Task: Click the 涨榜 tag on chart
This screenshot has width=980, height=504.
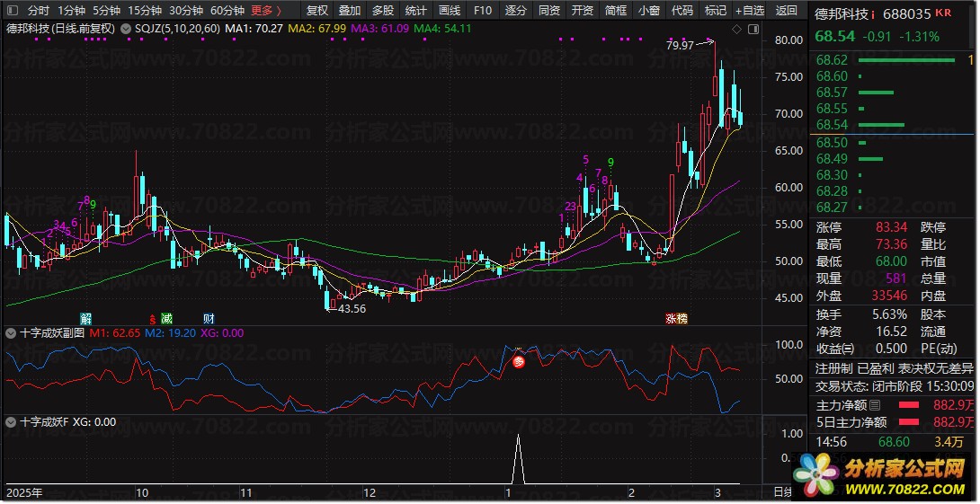Action: pos(675,318)
